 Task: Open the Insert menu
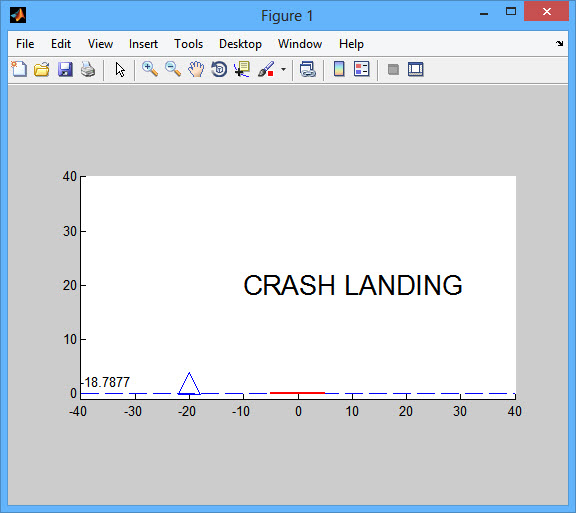pyautogui.click(x=143, y=44)
